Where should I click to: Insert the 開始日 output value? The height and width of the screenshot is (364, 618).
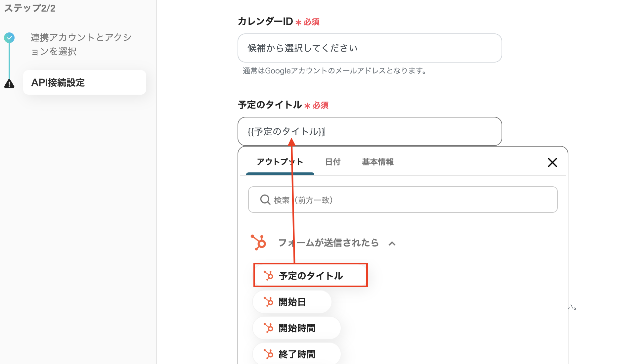pyautogui.click(x=292, y=302)
